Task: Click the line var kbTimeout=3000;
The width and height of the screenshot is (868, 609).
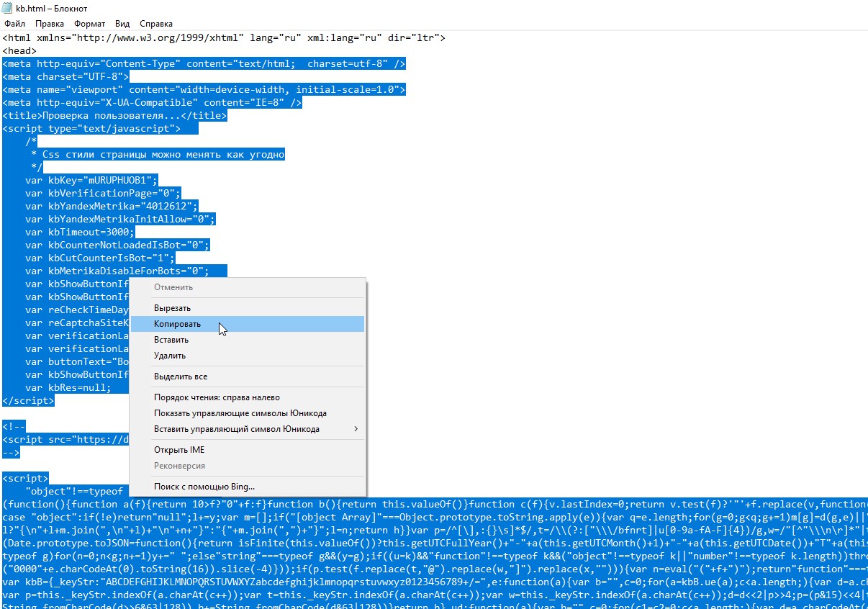Action: (x=79, y=233)
